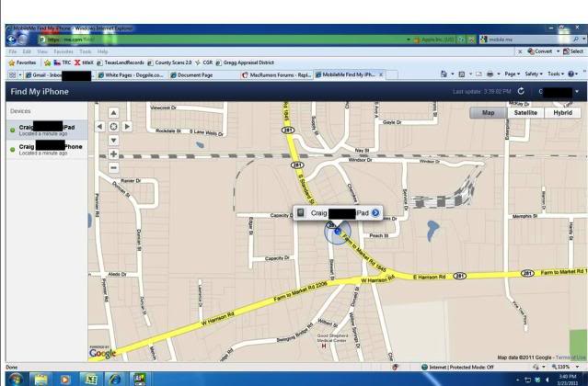This screenshot has width=588, height=386.
Task: Open device details via blue arrow in callout
Action: click(x=375, y=213)
